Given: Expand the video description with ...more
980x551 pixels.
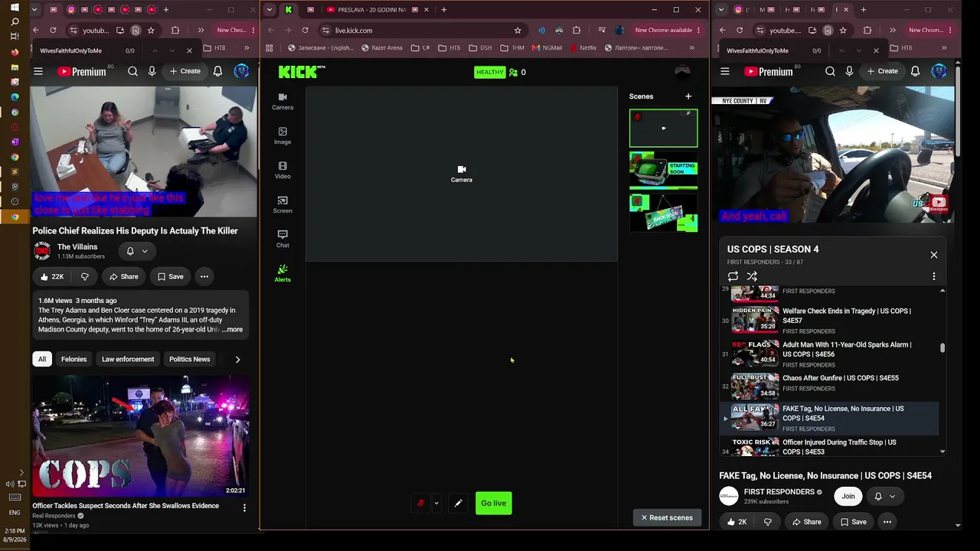Looking at the screenshot, I should (232, 330).
